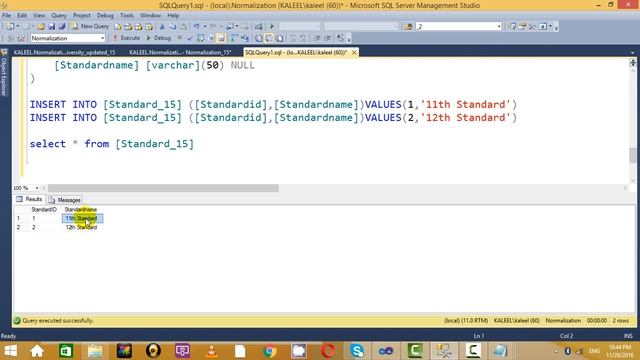
Task: Open the find combo box showing _2
Action: point(458,27)
